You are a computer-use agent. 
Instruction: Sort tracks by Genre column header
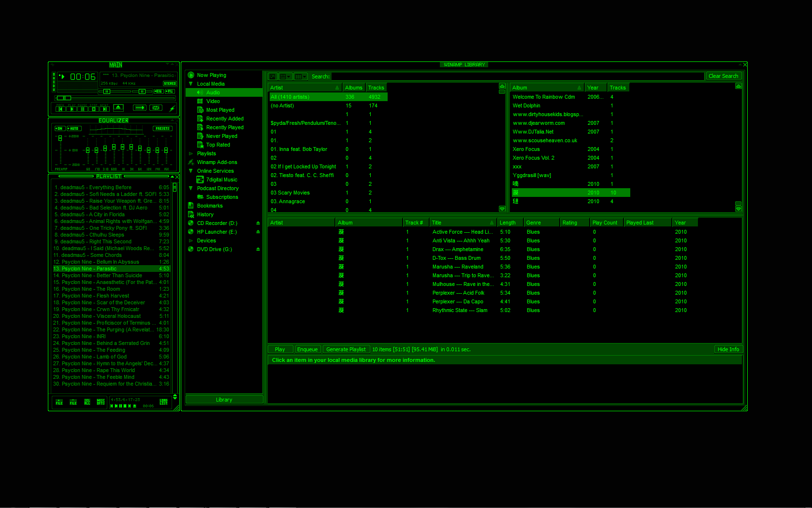pyautogui.click(x=542, y=223)
